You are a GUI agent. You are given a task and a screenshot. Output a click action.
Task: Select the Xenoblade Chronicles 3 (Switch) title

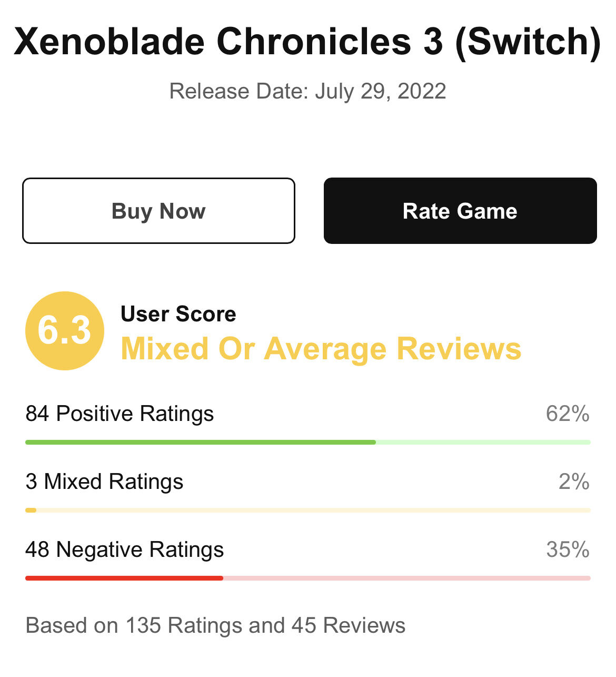point(307,42)
